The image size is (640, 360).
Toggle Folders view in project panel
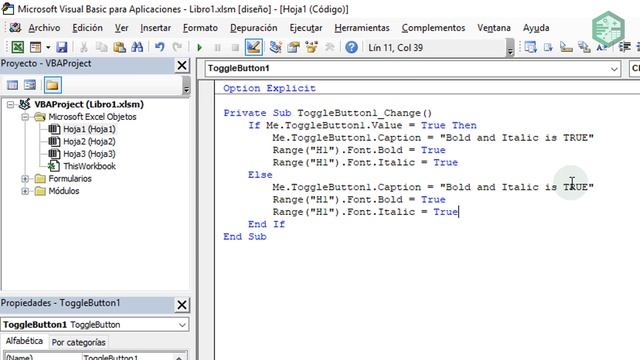(53, 85)
